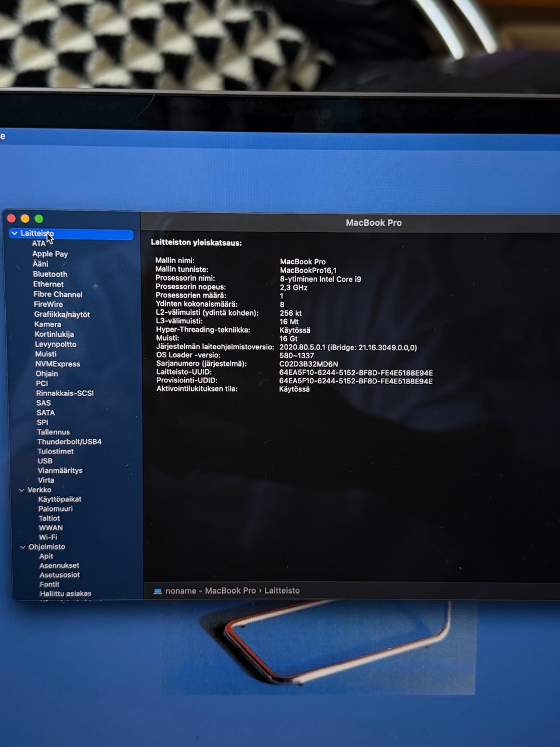Show Bluetooth hardware details
This screenshot has width=560, height=747.
[x=50, y=274]
